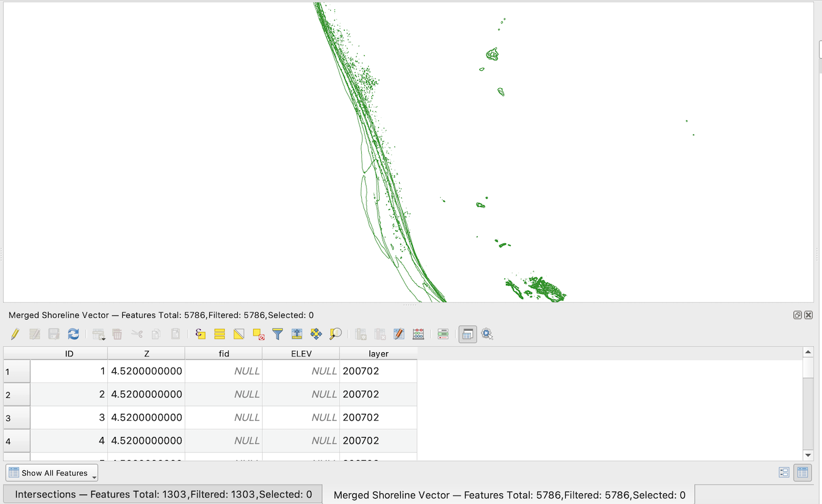Image resolution: width=822 pixels, height=504 pixels.
Task: Select the multi-edit mode icon
Action: point(34,334)
